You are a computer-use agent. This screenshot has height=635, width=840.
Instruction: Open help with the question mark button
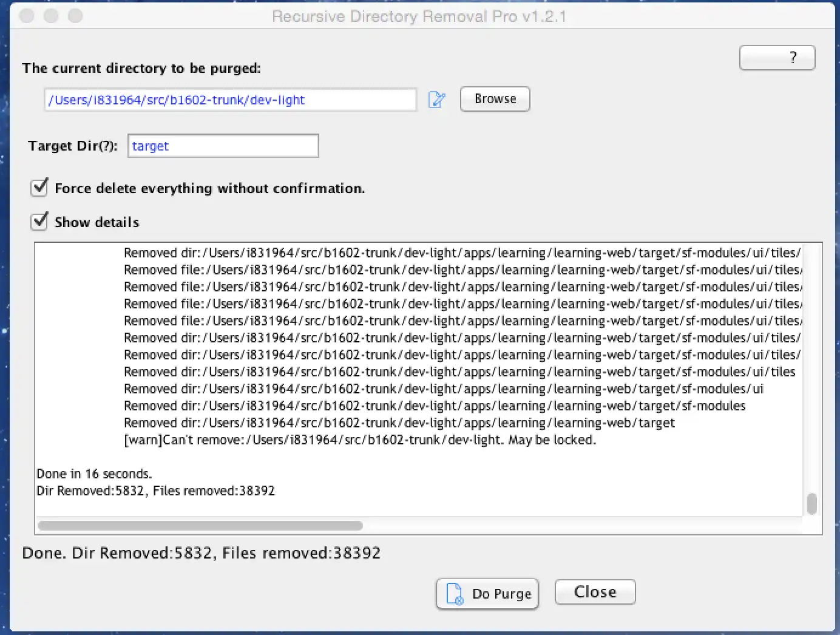(x=777, y=58)
